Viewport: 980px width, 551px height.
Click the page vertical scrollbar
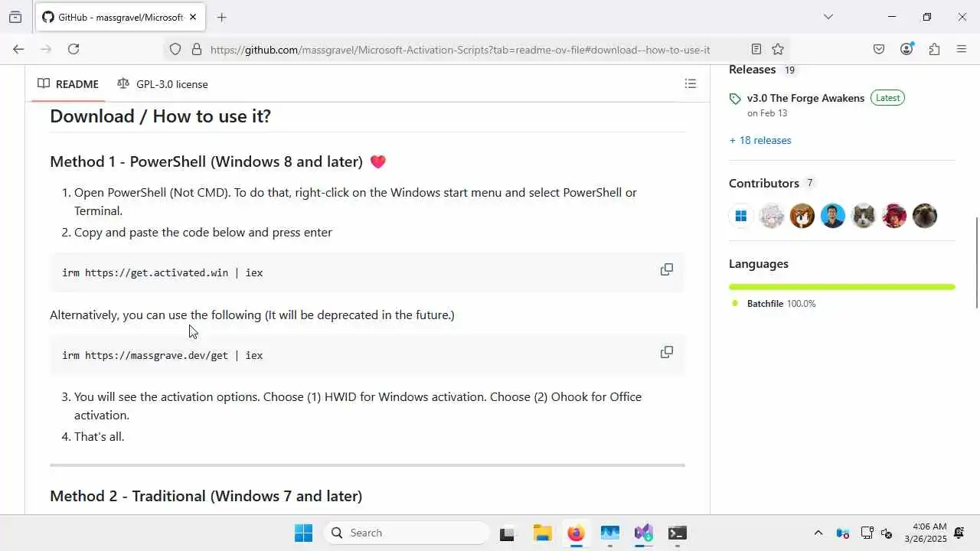976,263
